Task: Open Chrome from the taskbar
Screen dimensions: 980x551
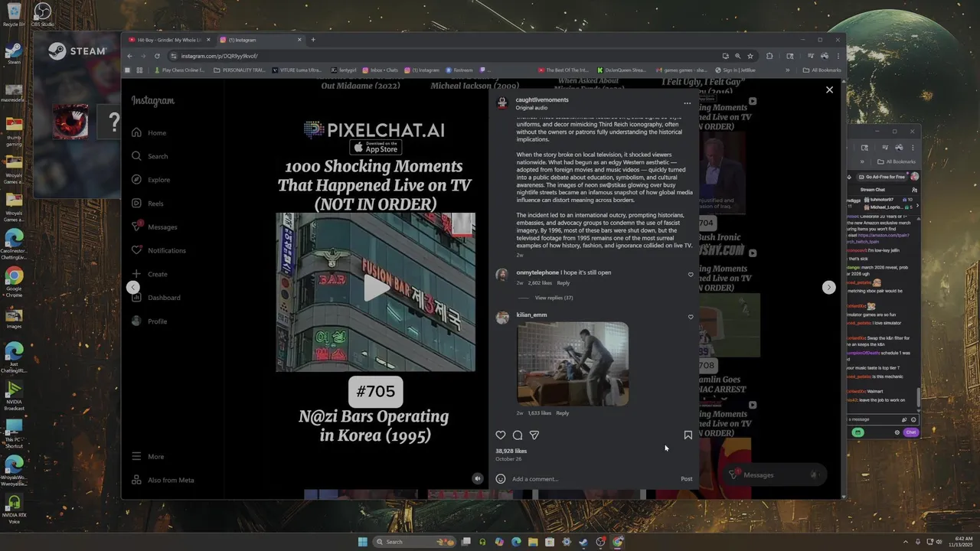Action: 617,542
